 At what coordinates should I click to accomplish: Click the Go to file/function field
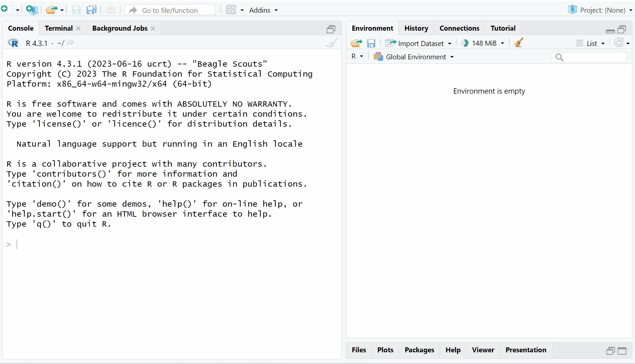pos(170,10)
